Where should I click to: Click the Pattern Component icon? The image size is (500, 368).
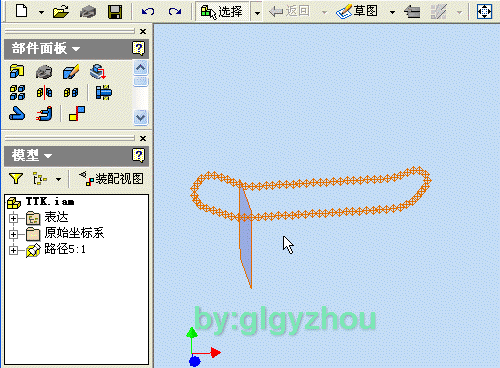coord(17,92)
